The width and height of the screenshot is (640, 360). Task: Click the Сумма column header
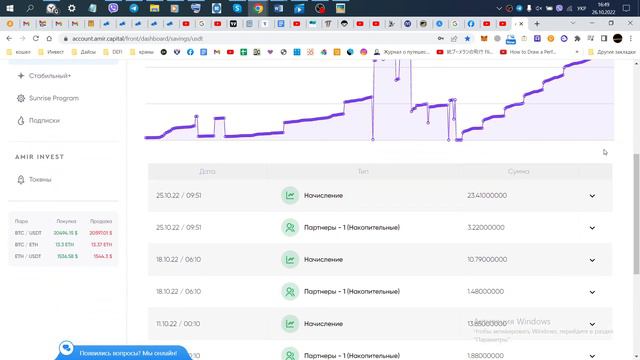tap(518, 171)
